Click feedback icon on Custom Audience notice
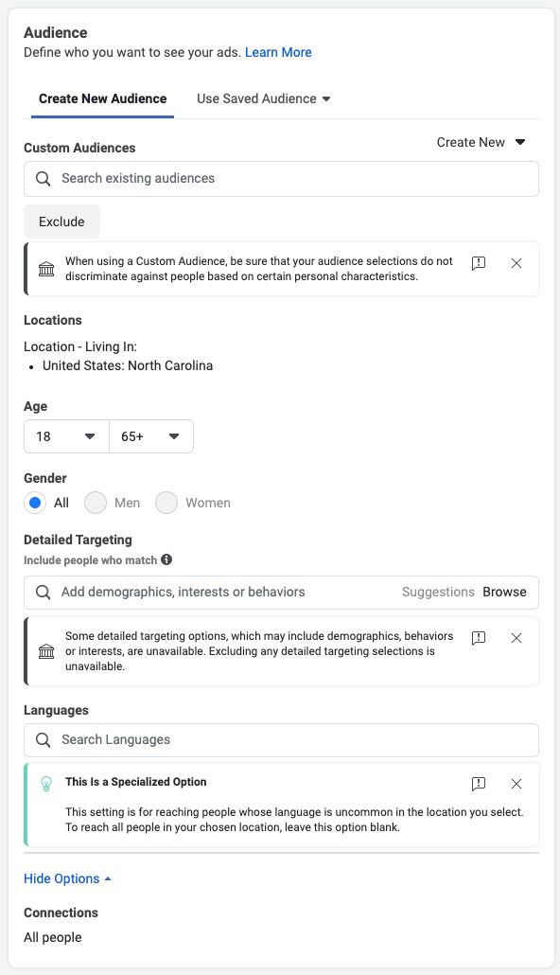Screen dimensions: 560x975 tap(479, 263)
